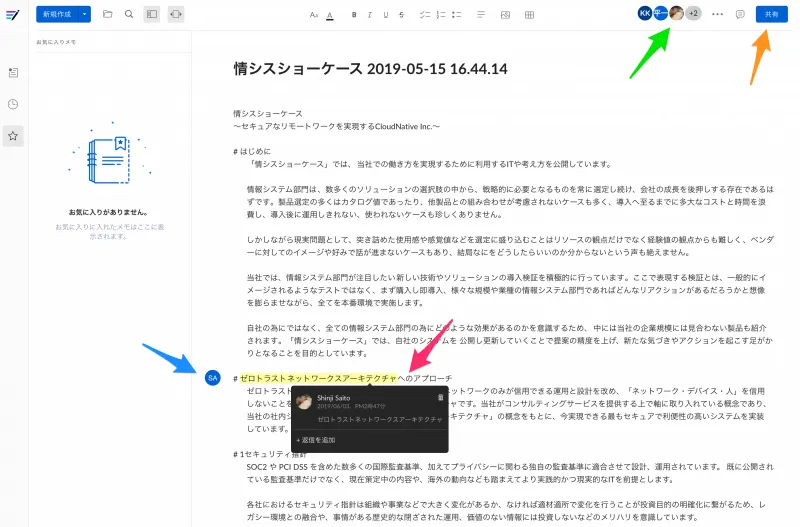Click the お気に入りメモ panel header

pos(56,42)
